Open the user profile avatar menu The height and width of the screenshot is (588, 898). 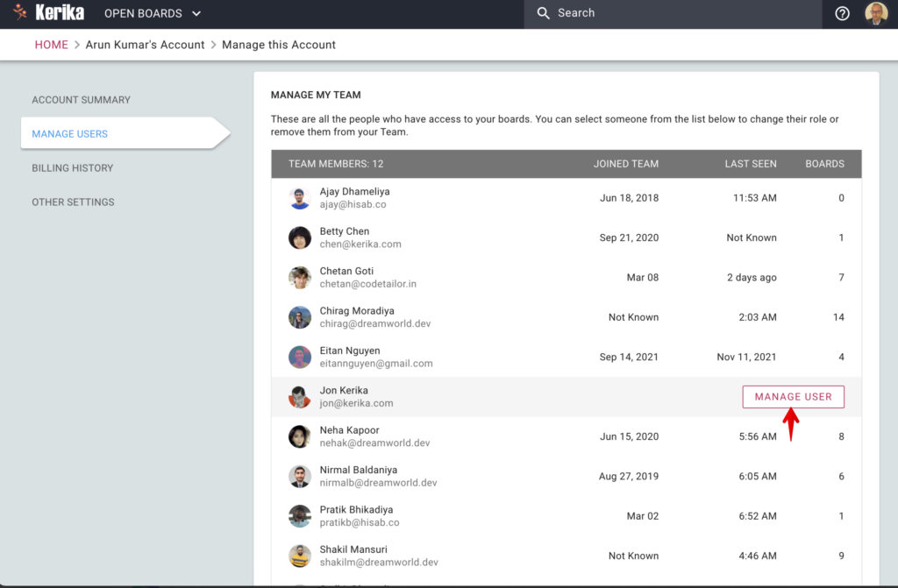click(x=876, y=13)
